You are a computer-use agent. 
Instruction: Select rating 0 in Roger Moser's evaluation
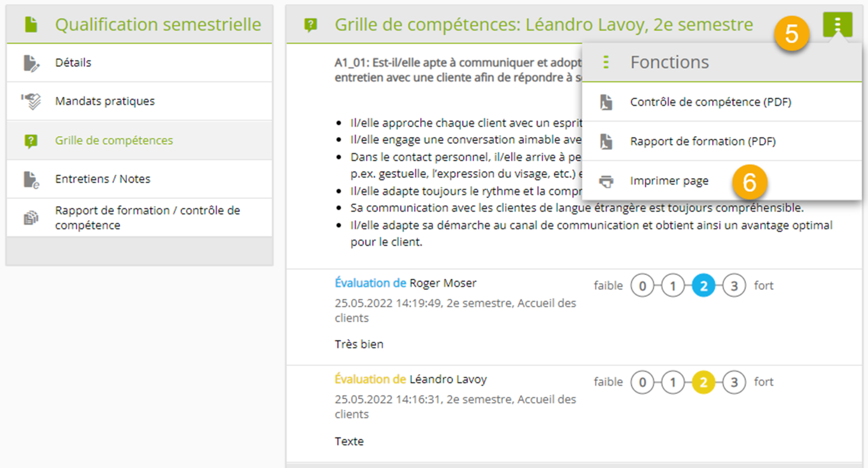tap(642, 286)
